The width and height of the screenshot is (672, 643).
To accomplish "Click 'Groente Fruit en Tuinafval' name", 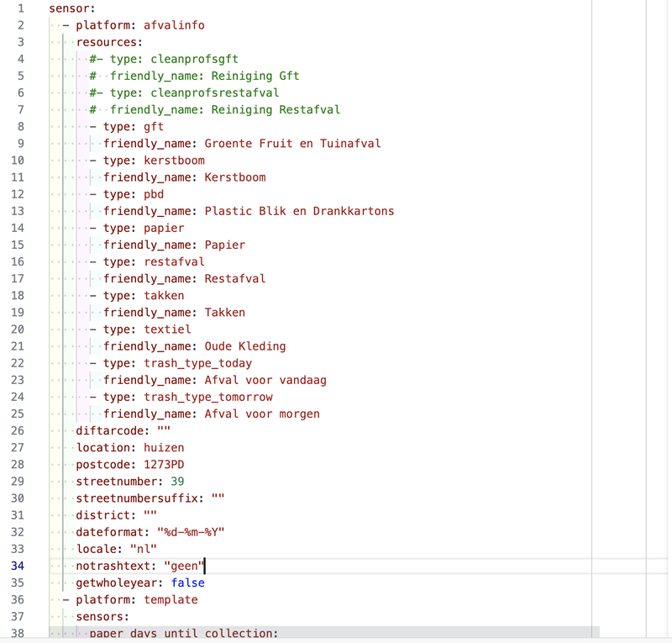I will (x=292, y=143).
